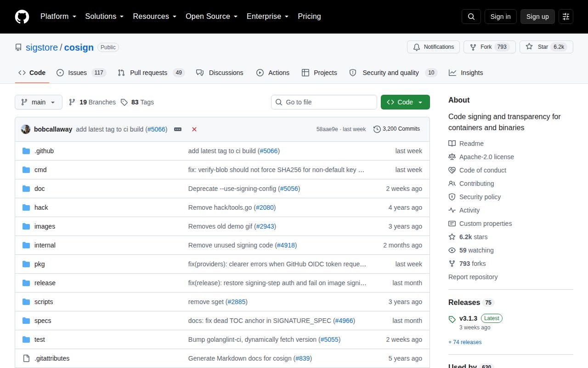Click the Readme book icon
588x368 pixels.
coord(452,144)
